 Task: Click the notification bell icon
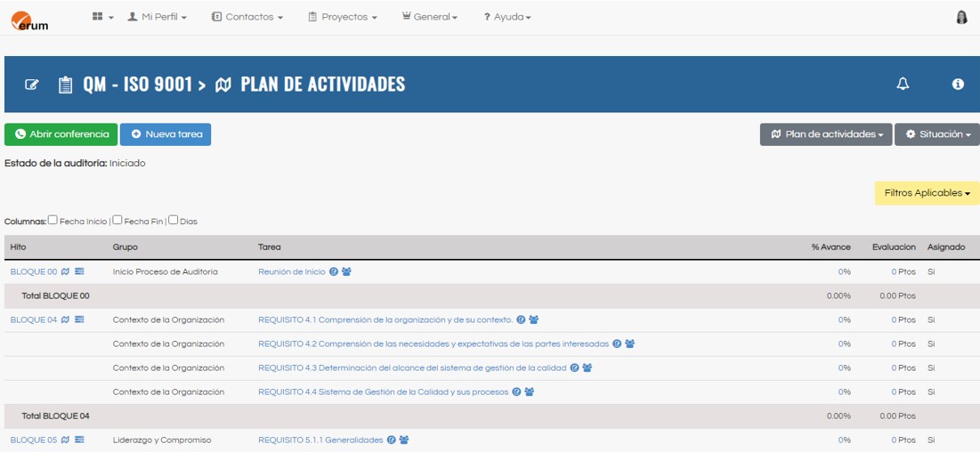pos(903,84)
